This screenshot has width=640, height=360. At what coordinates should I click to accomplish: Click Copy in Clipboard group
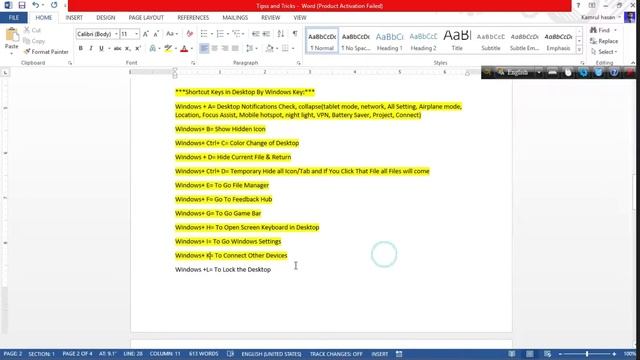(34, 41)
